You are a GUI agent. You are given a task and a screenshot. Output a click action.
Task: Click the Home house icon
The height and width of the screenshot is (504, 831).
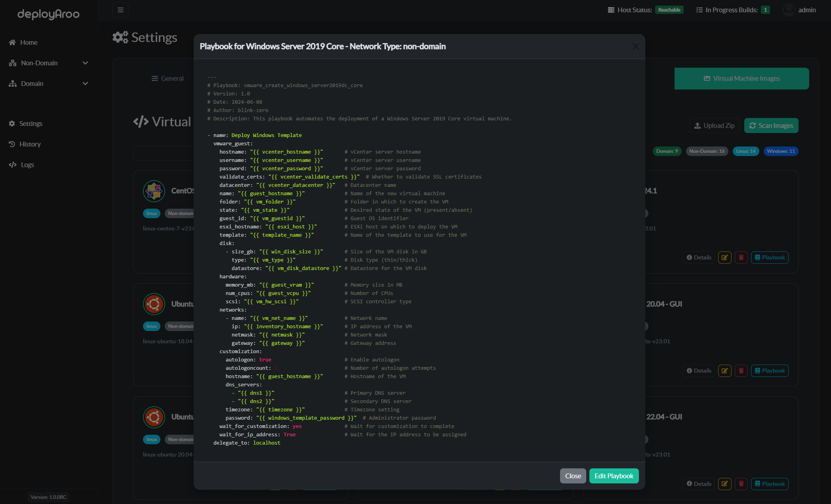(12, 42)
